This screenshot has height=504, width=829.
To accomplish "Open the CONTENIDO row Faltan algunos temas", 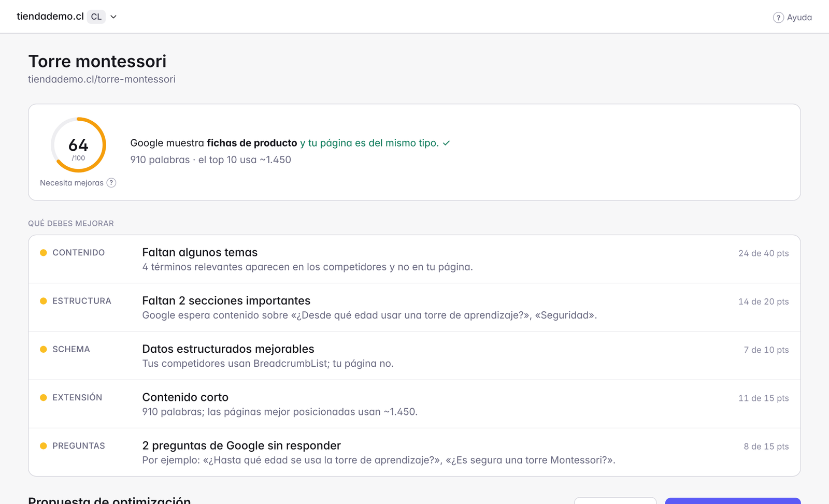I will tap(414, 259).
